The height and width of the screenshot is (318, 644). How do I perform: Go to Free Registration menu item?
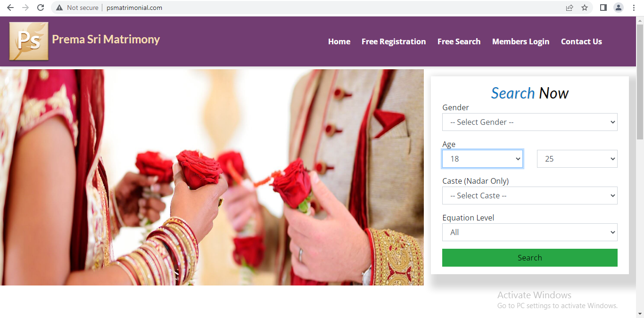pos(394,41)
